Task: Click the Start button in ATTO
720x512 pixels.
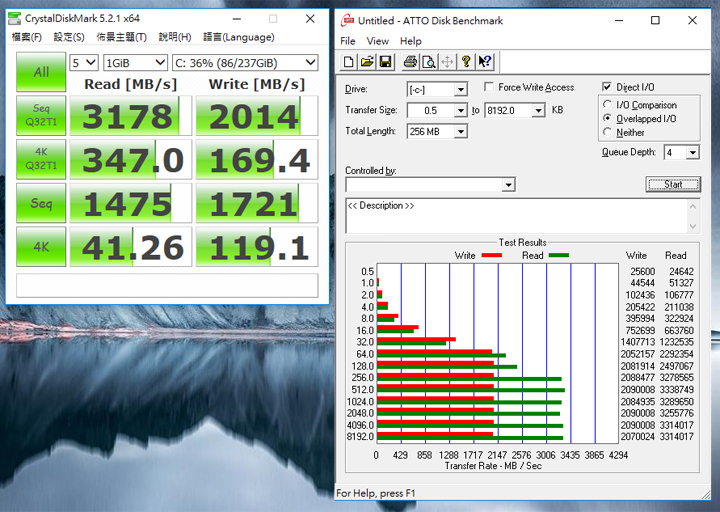Action: pyautogui.click(x=673, y=184)
